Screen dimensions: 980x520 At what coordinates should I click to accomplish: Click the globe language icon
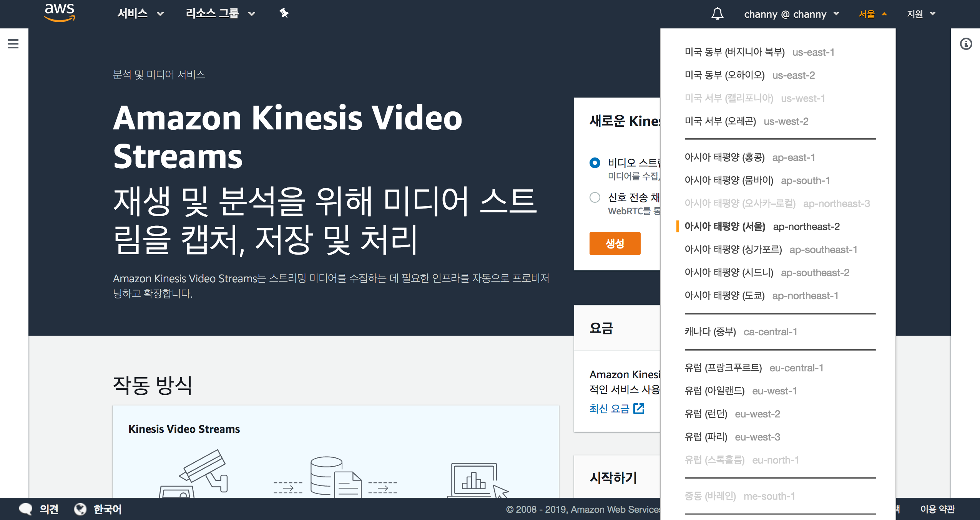80,509
